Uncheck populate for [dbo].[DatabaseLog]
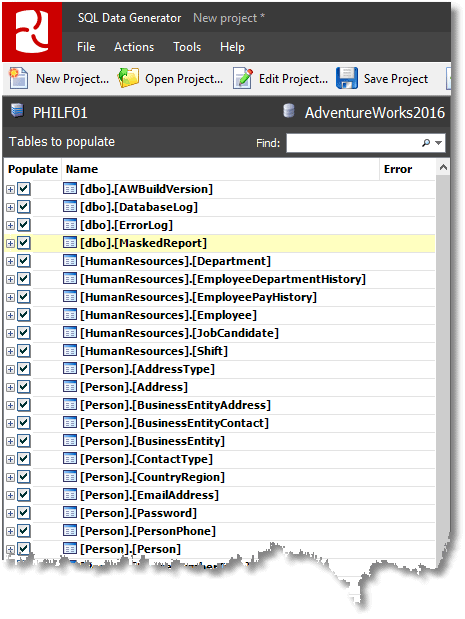Screen dimensions: 465x619 click(24, 207)
